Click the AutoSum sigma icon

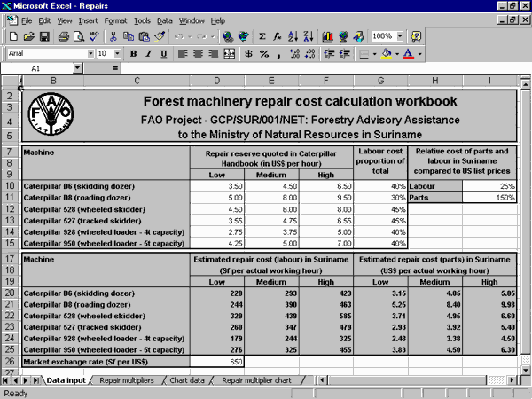point(262,36)
